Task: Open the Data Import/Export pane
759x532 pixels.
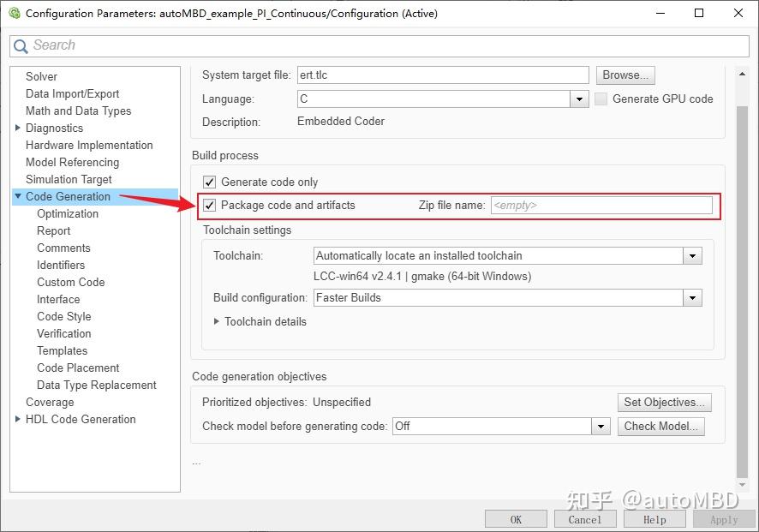Action: pos(72,94)
